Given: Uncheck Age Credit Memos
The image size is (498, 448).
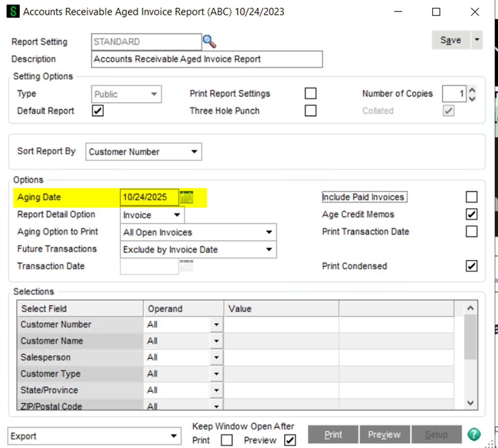Looking at the screenshot, I should pos(471,214).
